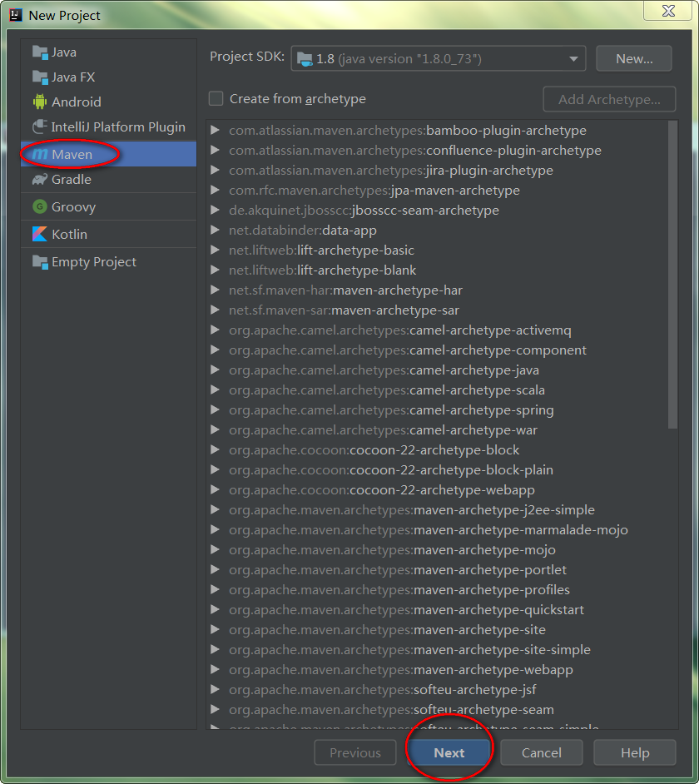
Task: Click the Java project type icon
Action: [x=40, y=52]
